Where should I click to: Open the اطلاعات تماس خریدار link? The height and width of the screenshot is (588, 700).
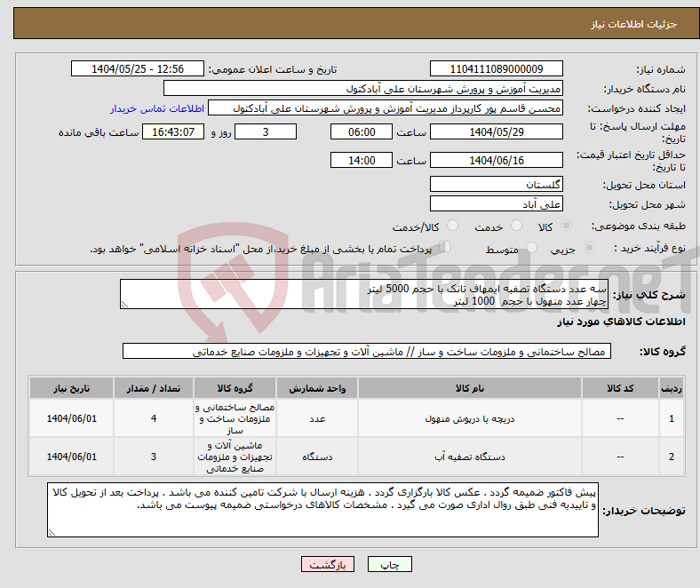click(157, 108)
